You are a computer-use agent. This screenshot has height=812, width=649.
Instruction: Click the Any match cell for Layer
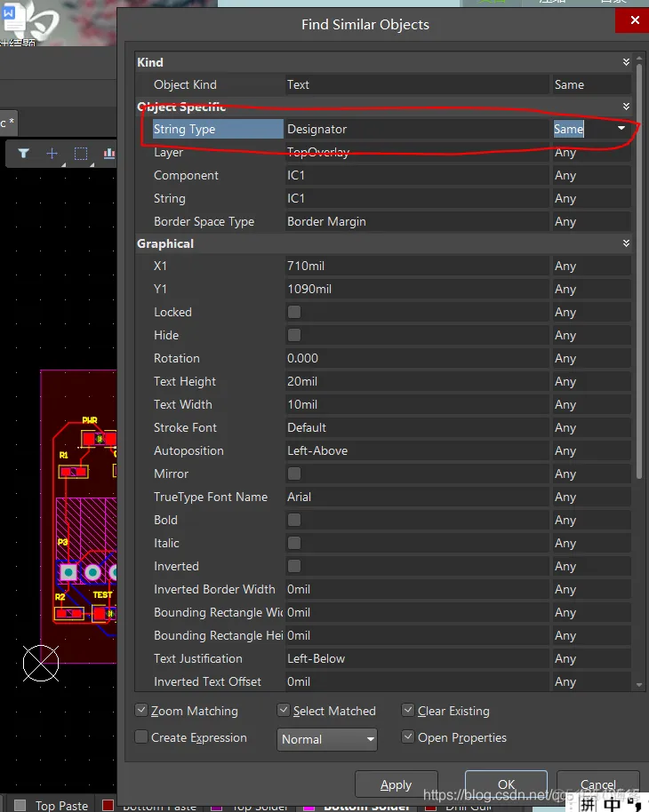click(x=591, y=152)
